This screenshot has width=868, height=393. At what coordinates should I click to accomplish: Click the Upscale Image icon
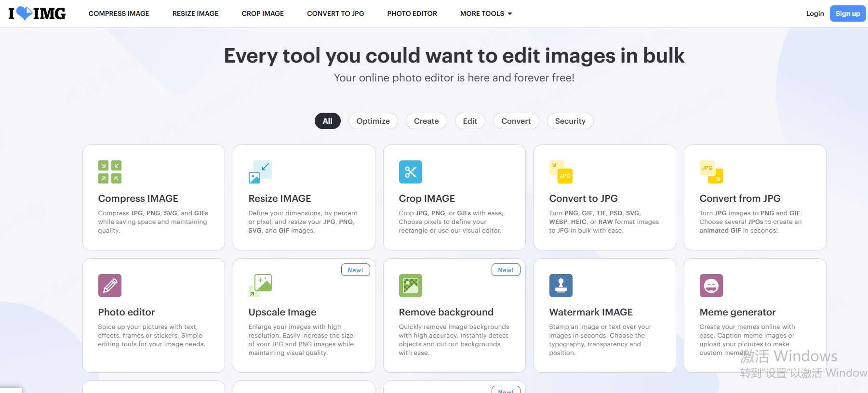click(260, 286)
